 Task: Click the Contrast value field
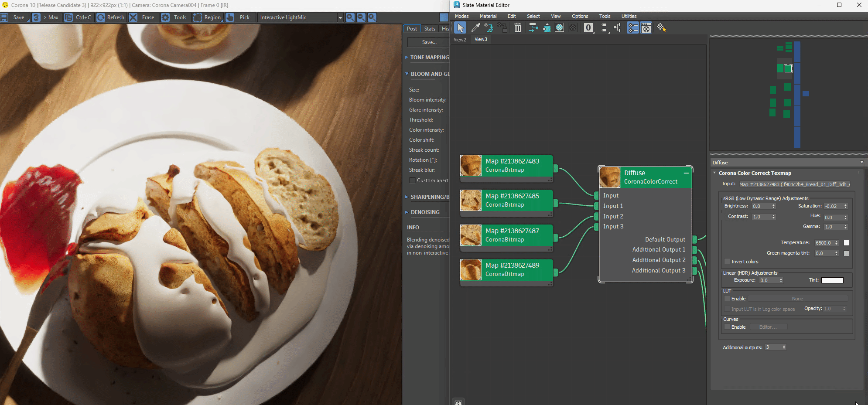[761, 217]
